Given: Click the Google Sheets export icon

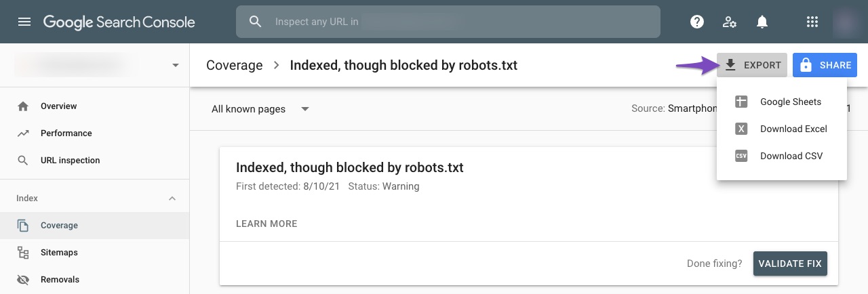Looking at the screenshot, I should point(741,102).
